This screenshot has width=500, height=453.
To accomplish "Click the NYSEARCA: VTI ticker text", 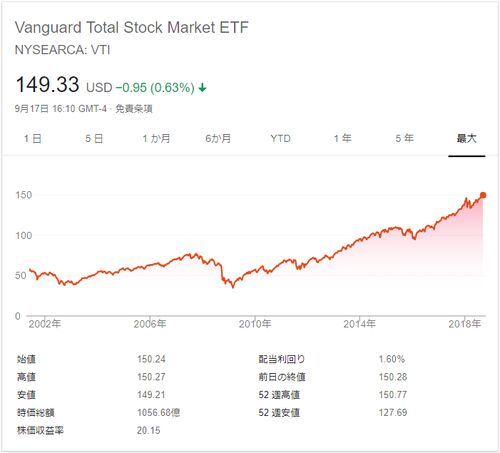I will click(x=62, y=50).
